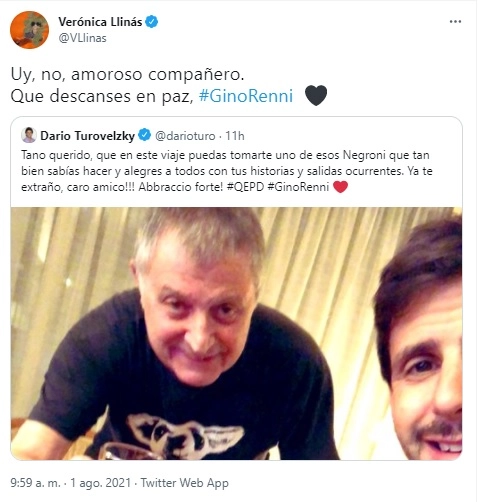
Task: Click #GinoRenni hashtag inside quoted tweet
Action: (298, 187)
